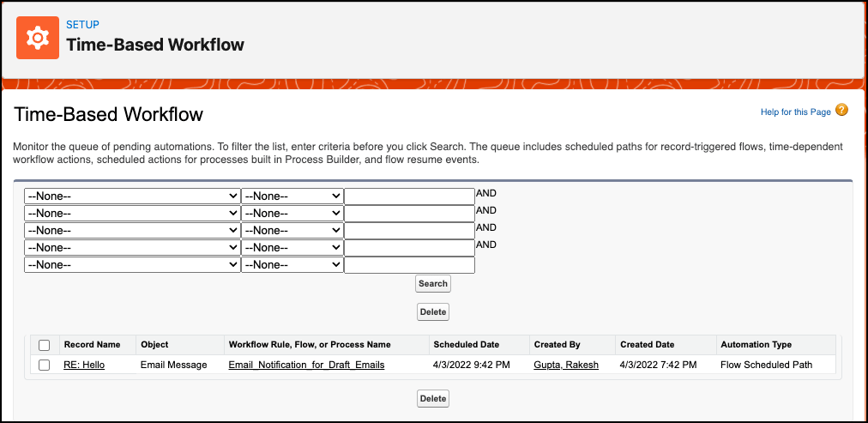Click the Created Date column header
Screen dimensions: 868x423
tap(647, 344)
